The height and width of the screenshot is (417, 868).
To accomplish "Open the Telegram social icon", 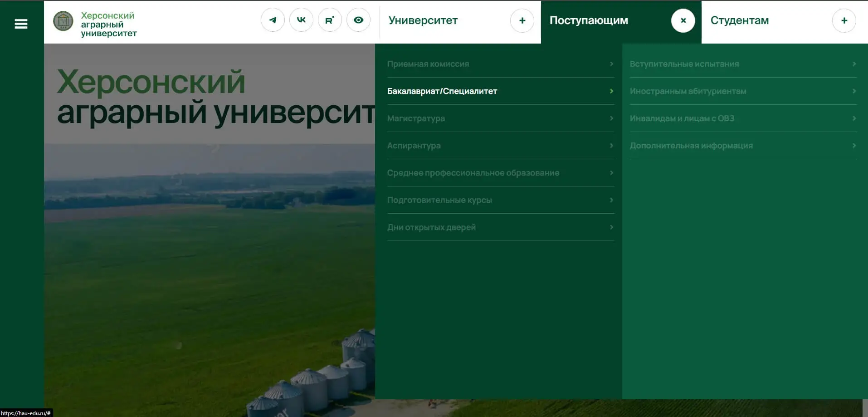I will (x=273, y=20).
